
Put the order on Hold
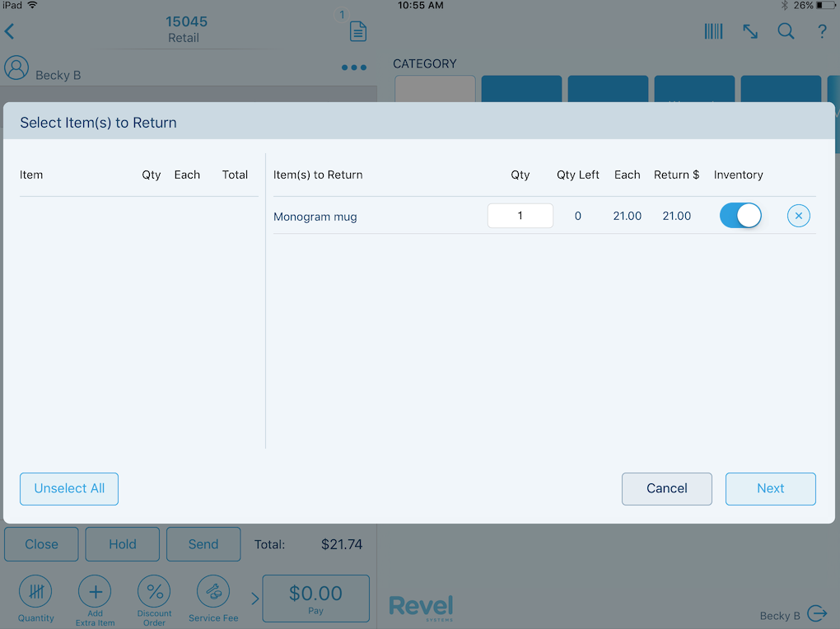[x=123, y=544]
